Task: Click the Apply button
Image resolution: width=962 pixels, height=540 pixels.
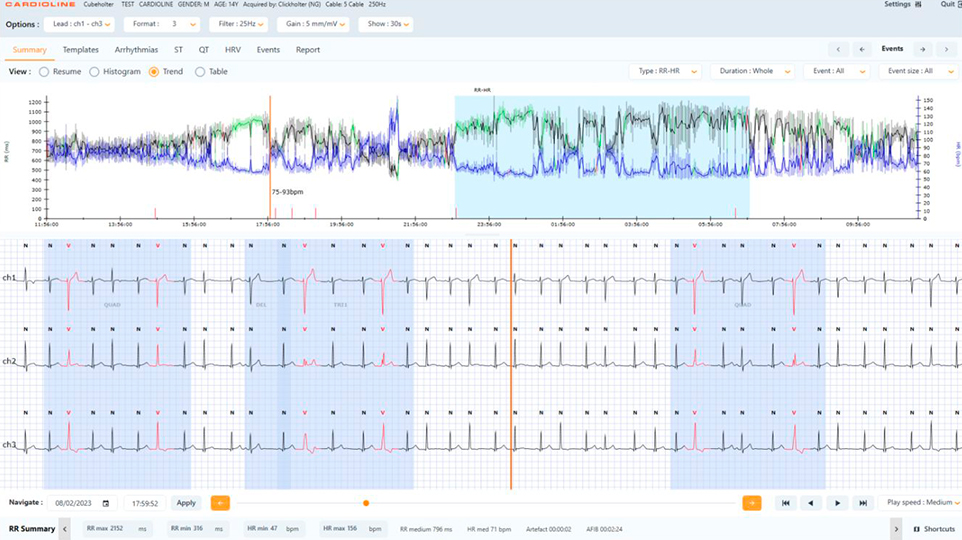Action: point(186,503)
